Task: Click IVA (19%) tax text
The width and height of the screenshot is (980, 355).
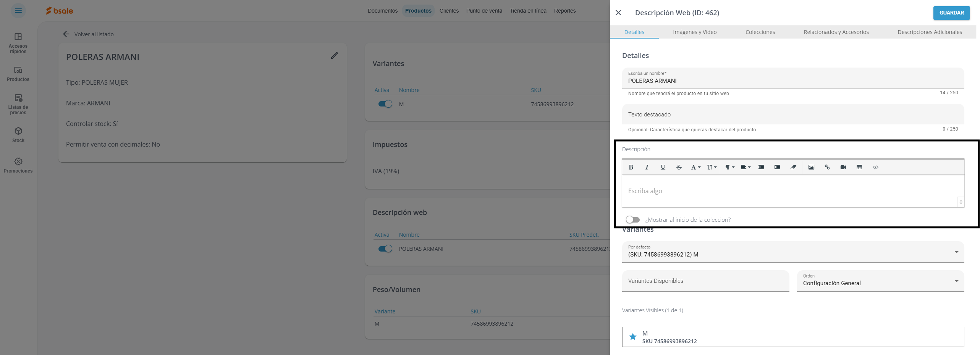Action: (386, 171)
